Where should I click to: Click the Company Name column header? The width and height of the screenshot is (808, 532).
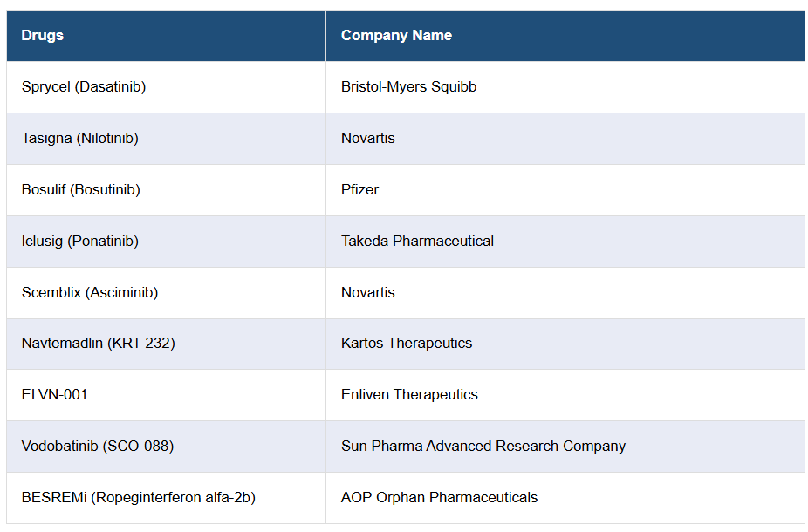pyautogui.click(x=396, y=36)
